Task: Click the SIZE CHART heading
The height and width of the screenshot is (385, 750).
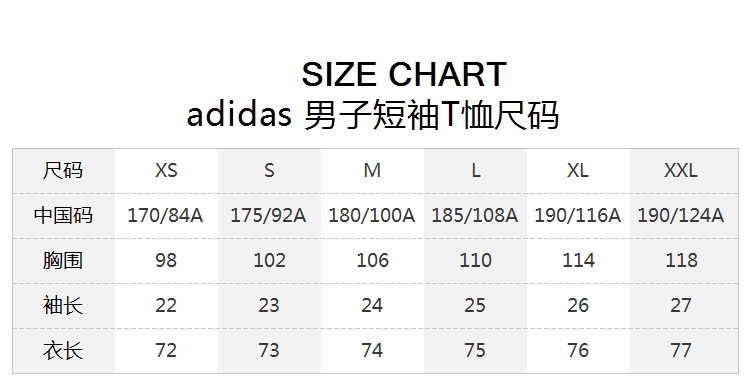Action: pyautogui.click(x=404, y=74)
